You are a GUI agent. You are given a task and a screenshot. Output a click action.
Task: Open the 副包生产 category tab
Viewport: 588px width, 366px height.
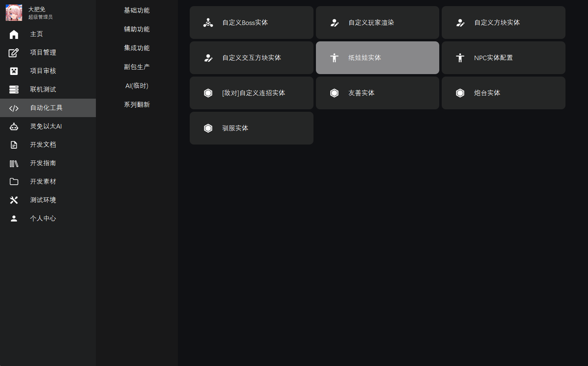pyautogui.click(x=137, y=67)
